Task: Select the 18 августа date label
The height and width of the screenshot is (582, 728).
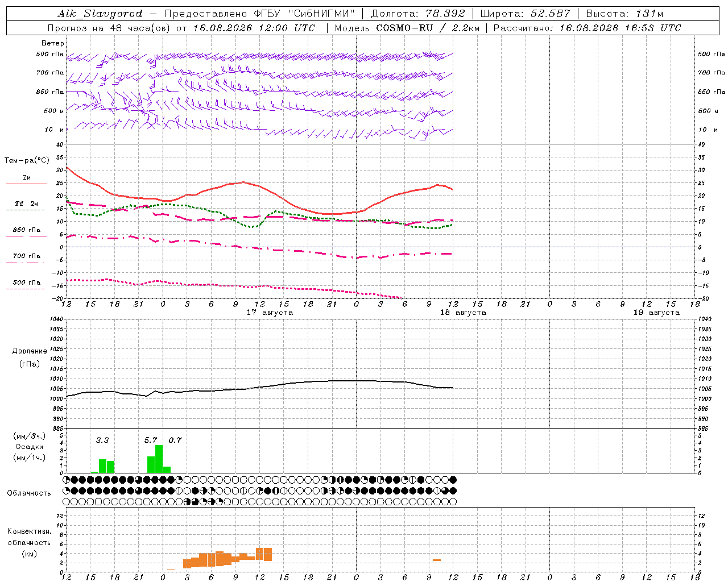Action: 463,313
